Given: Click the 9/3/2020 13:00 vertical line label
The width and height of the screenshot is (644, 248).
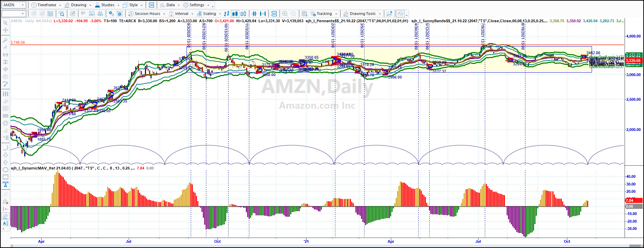Looking at the screenshot, I should (x=188, y=35).
